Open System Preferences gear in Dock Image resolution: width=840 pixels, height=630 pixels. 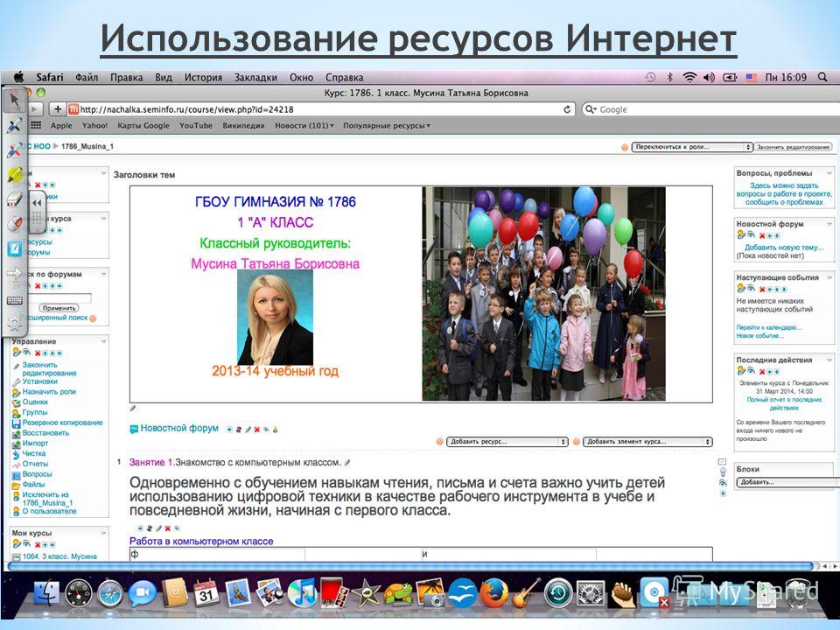click(x=590, y=593)
